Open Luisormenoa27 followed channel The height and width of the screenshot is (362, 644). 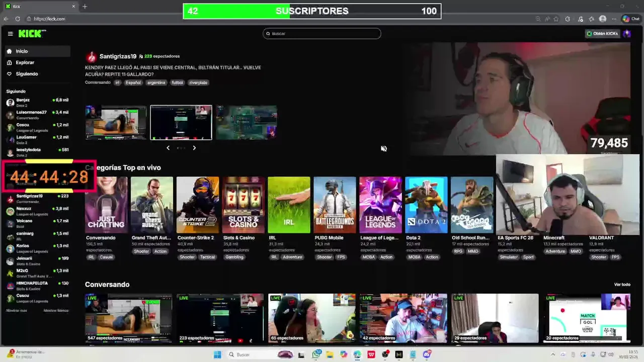pyautogui.click(x=38, y=115)
